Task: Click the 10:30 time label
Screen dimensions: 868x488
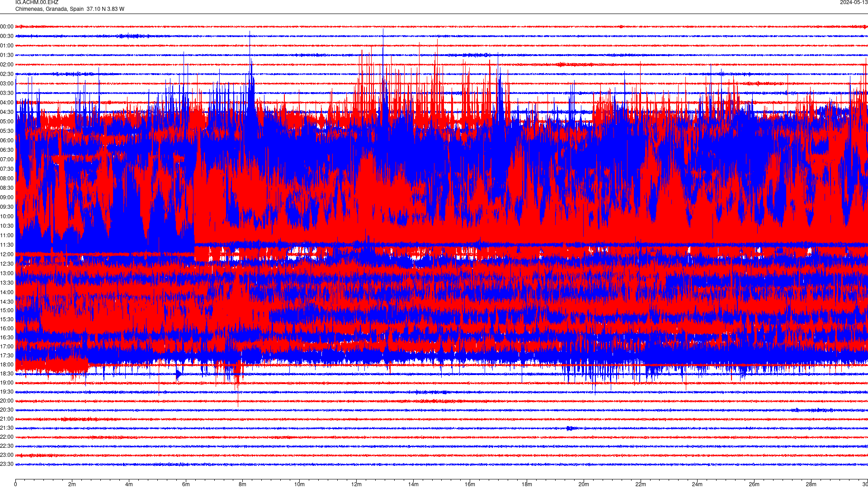Action: tap(7, 226)
